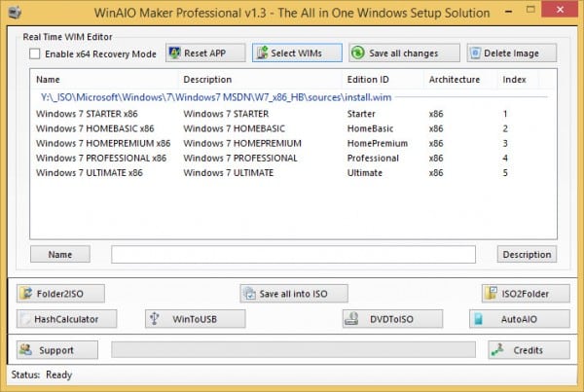Select the Windows 7 ULTIMATE x86 row

tap(294, 173)
